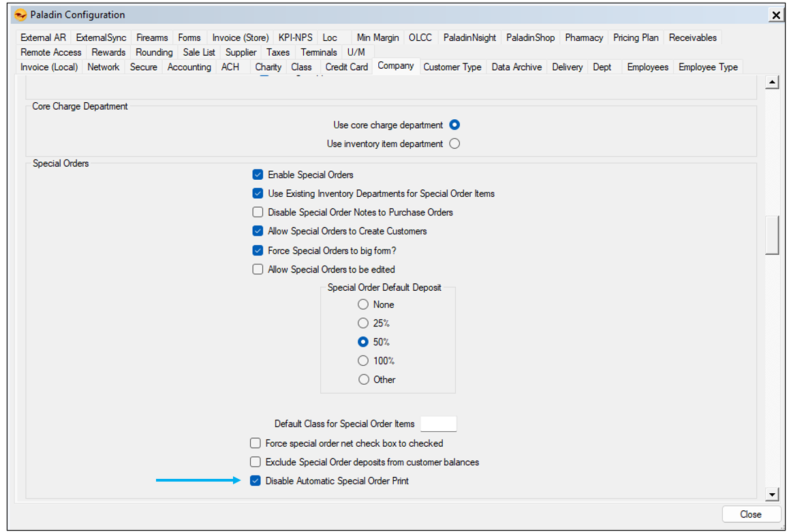Click the vertical scrollbar thumb

tap(772, 235)
